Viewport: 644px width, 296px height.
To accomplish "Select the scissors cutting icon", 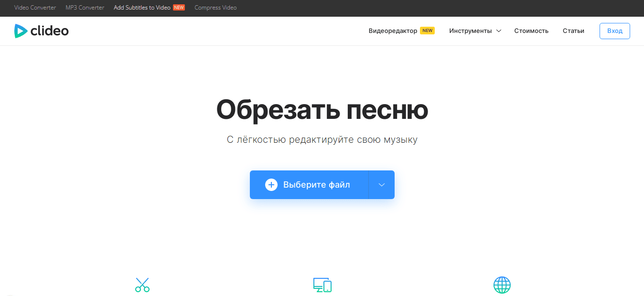I will point(142,285).
